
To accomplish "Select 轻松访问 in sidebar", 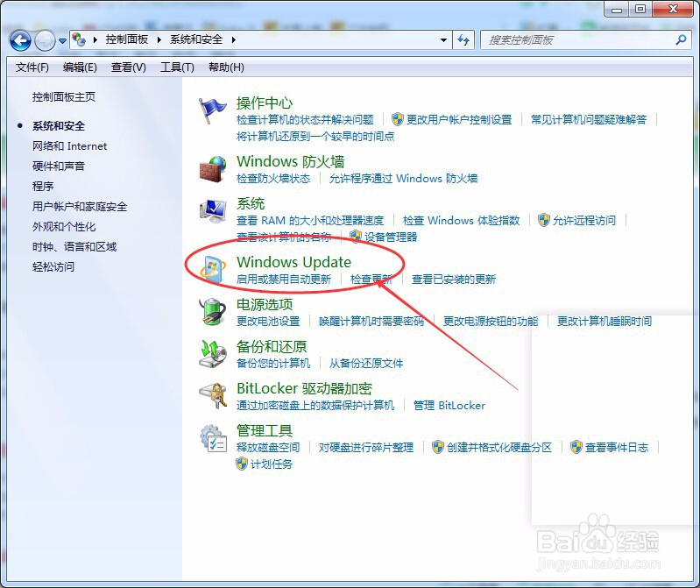I will (x=53, y=266).
